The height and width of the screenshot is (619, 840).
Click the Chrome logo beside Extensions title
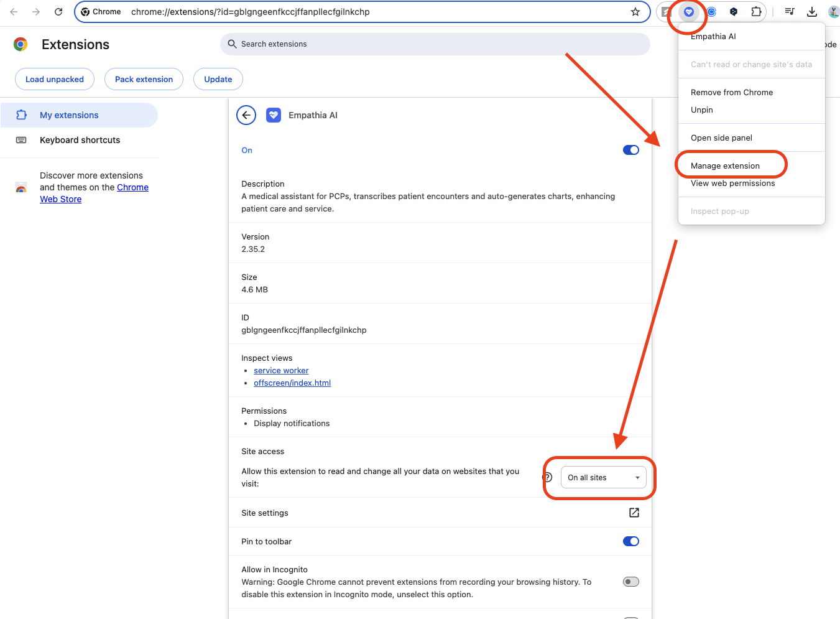pyautogui.click(x=21, y=44)
